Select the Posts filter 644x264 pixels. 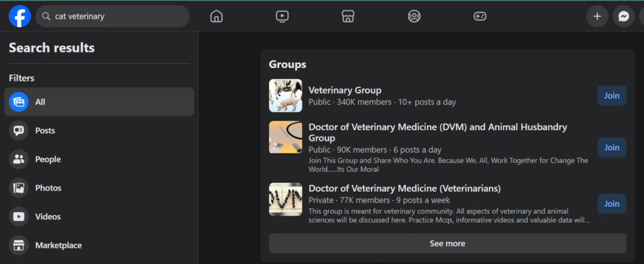click(99, 131)
